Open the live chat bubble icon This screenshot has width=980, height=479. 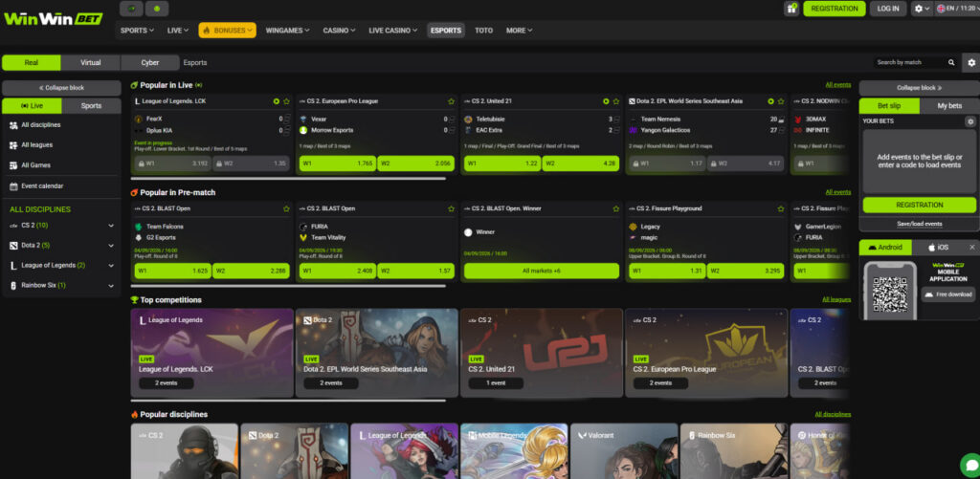(x=970, y=466)
